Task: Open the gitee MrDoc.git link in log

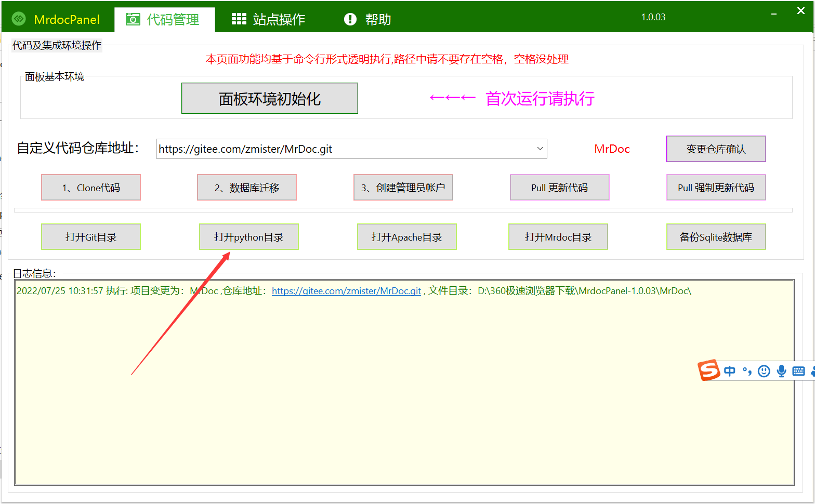Action: point(346,291)
